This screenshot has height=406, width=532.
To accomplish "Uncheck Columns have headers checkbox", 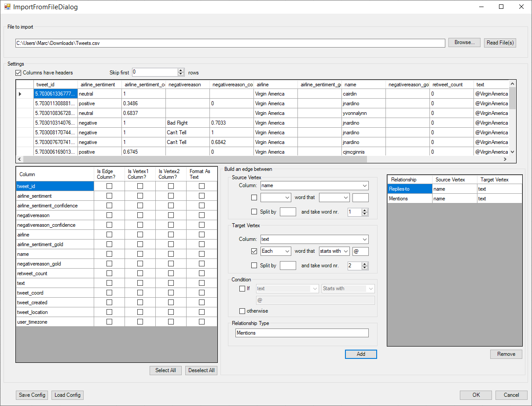I will coord(18,73).
